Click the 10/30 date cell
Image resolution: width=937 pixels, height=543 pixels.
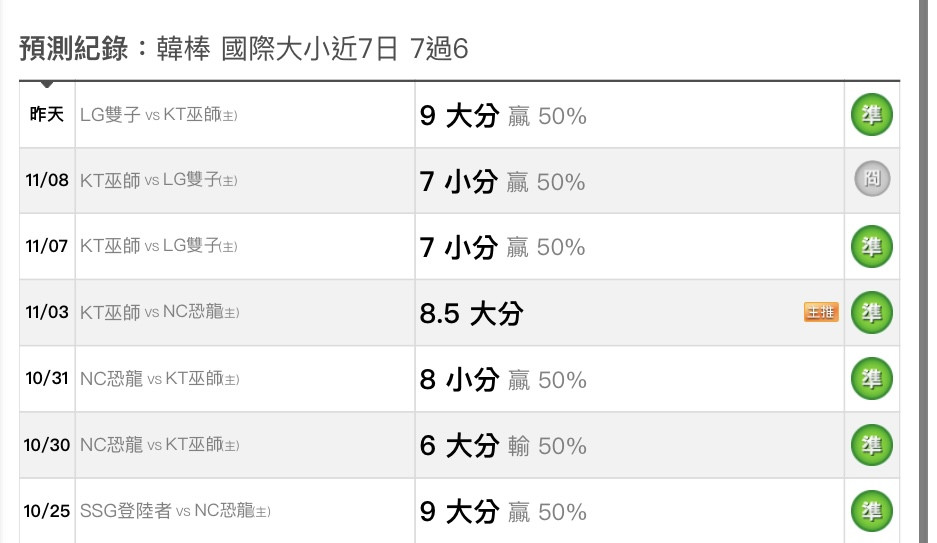47,445
